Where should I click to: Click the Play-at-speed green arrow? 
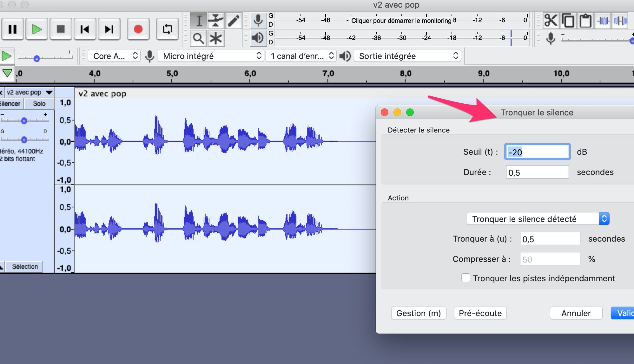(x=7, y=56)
